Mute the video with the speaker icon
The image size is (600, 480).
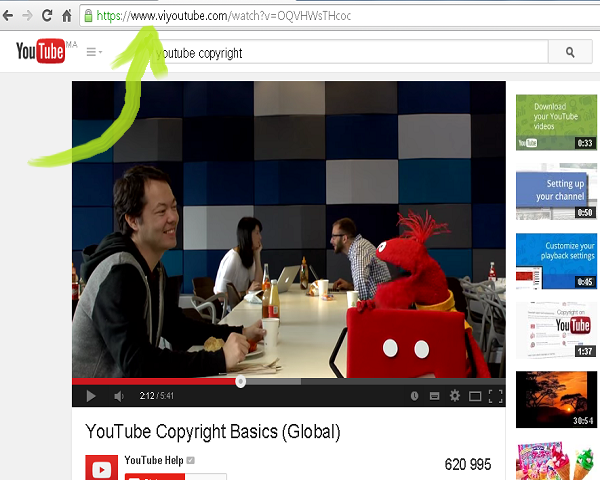click(119, 396)
